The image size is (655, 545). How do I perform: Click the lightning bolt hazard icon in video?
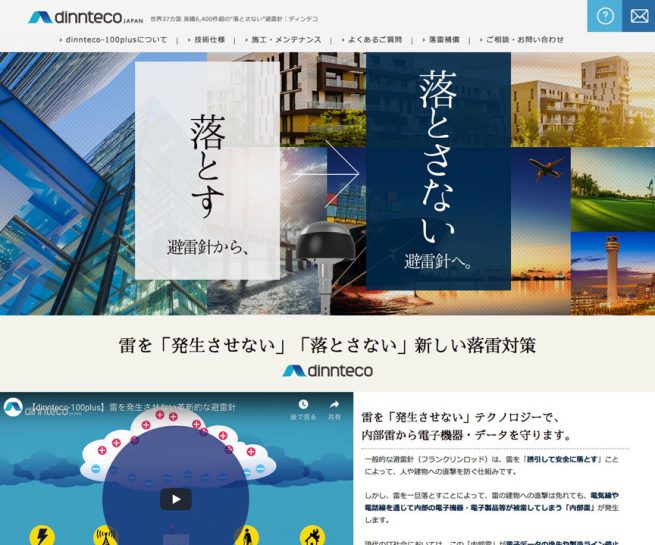click(42, 535)
